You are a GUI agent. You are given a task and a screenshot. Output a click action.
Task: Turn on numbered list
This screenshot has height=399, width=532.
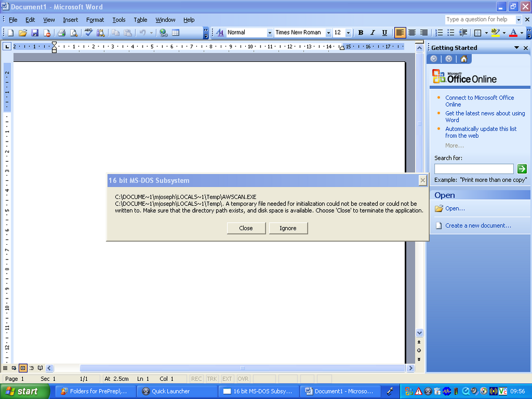tap(439, 32)
